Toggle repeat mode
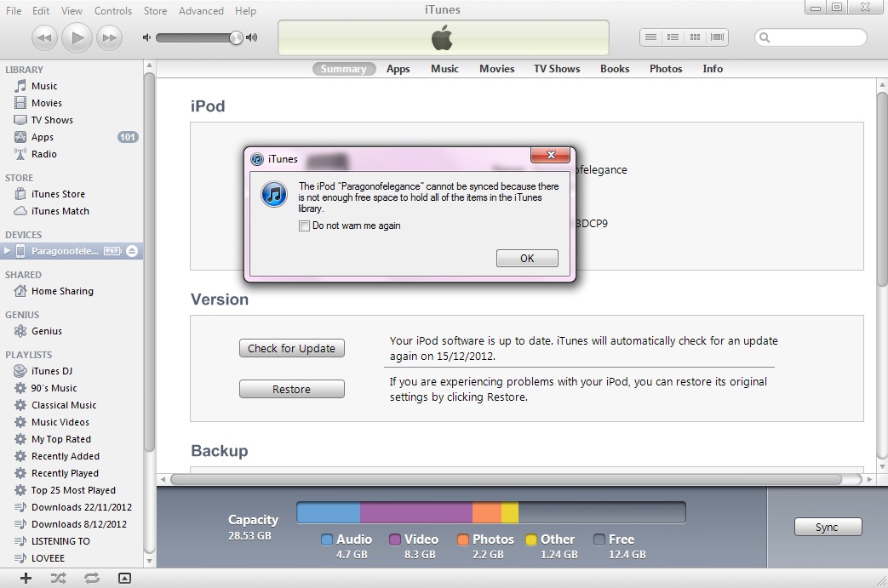Viewport: 888px width, 588px height. [x=92, y=578]
